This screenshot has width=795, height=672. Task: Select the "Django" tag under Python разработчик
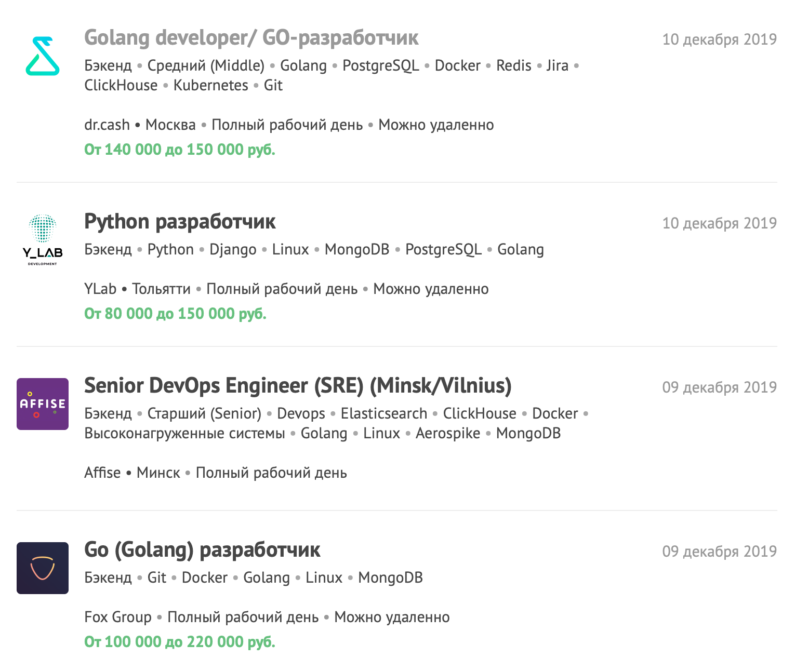click(233, 249)
